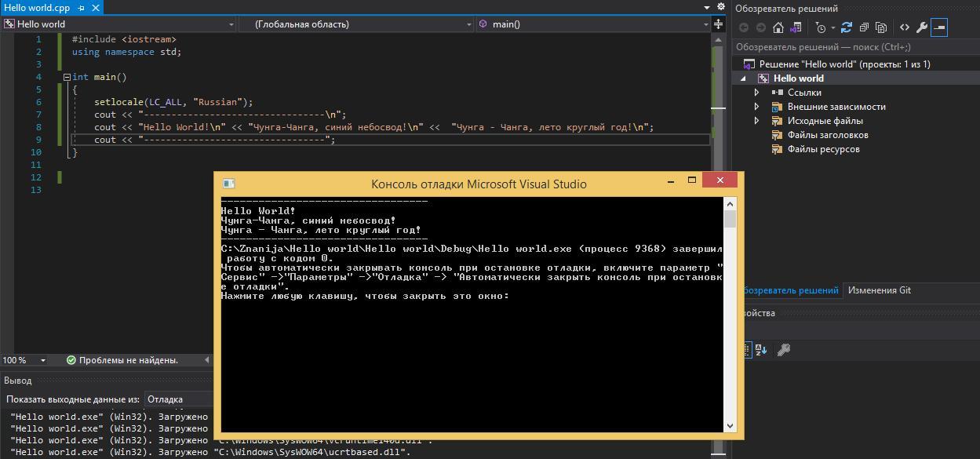Expand the Исходные файлы node
980x459 pixels.
click(757, 121)
